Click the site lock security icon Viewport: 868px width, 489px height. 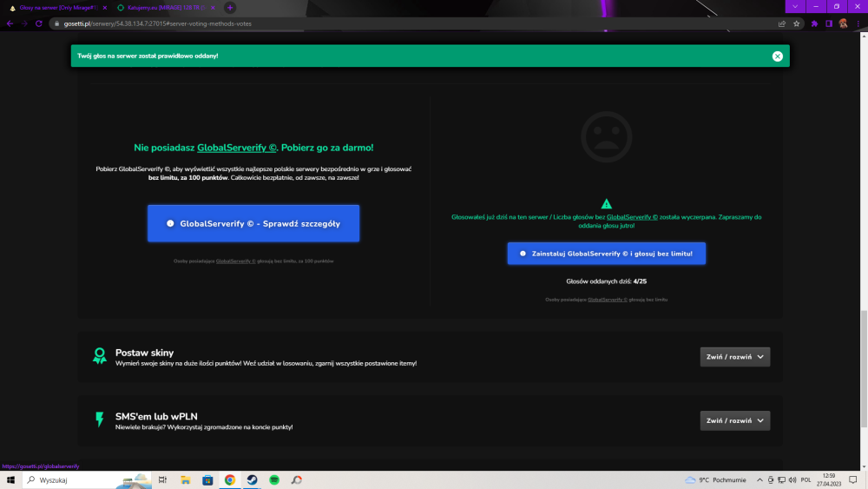tap(56, 23)
